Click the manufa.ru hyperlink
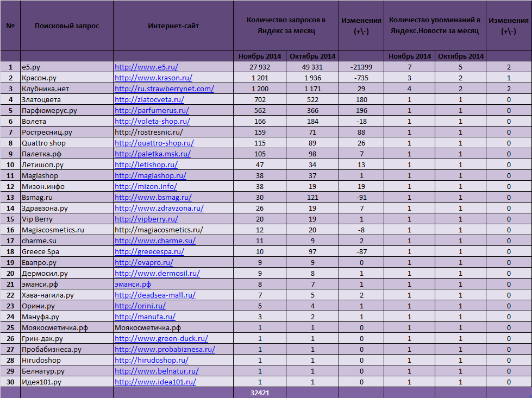This screenshot has height=398, width=532. pyautogui.click(x=145, y=317)
